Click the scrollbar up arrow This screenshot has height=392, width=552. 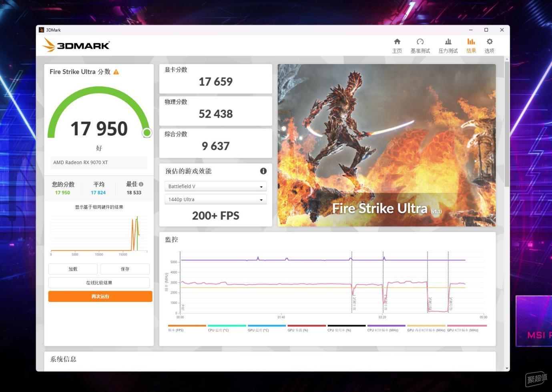507,59
